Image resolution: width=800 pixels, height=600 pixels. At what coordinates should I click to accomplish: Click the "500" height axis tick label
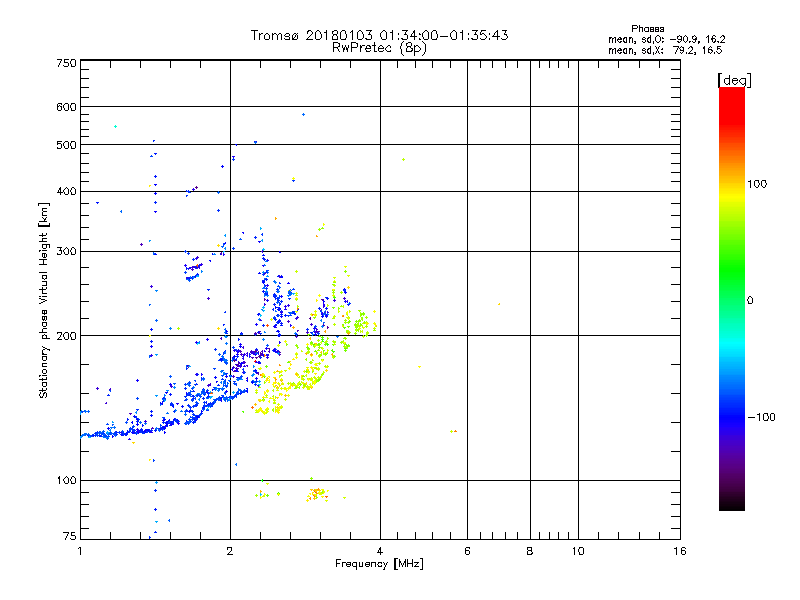pos(66,145)
